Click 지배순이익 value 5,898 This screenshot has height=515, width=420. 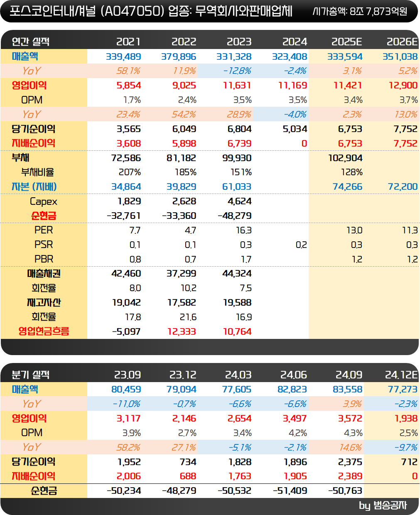184,144
